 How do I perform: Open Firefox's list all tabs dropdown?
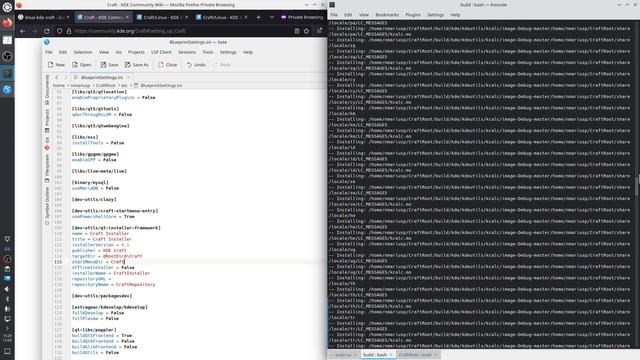click(x=271, y=17)
